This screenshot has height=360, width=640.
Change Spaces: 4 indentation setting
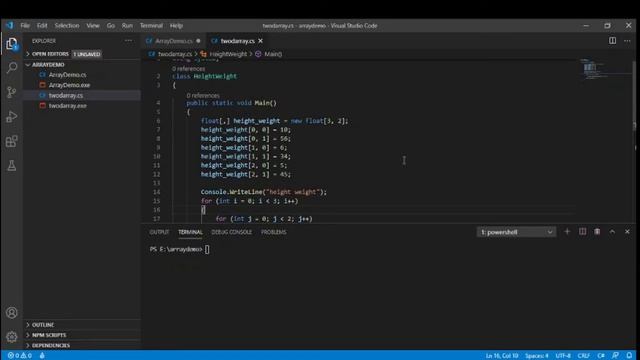(x=536, y=356)
